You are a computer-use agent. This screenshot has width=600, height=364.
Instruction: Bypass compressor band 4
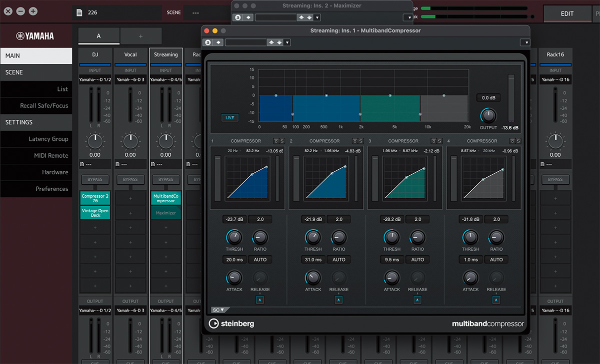512,141
